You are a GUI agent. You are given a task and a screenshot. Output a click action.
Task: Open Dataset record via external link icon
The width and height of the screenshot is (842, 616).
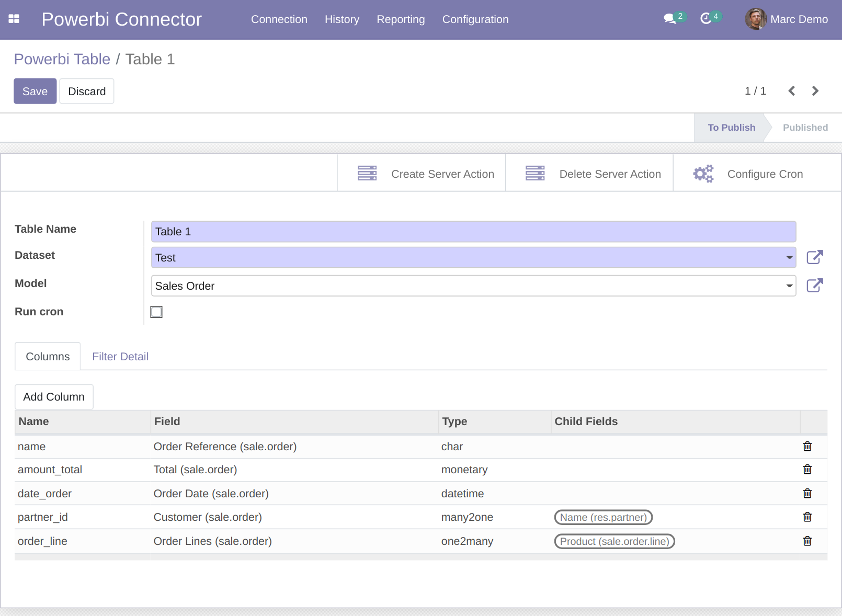(814, 257)
